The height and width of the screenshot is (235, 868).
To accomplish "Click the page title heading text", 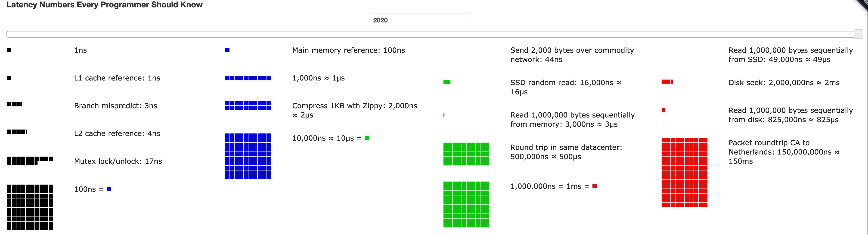I will [x=105, y=5].
